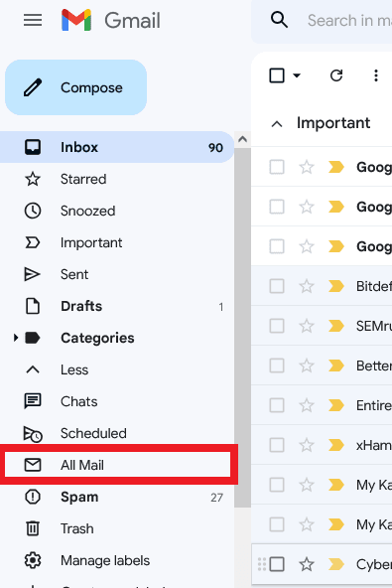Open the Important label in sidebar
The width and height of the screenshot is (392, 588).
116,242
